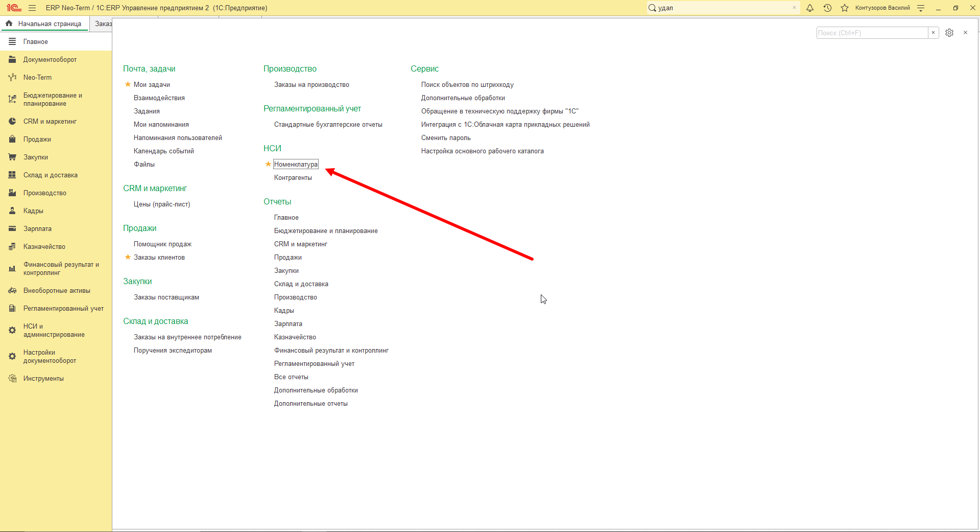Click the Внеоборотные активы car icon
Viewport: 980px width, 532px height.
pos(12,291)
